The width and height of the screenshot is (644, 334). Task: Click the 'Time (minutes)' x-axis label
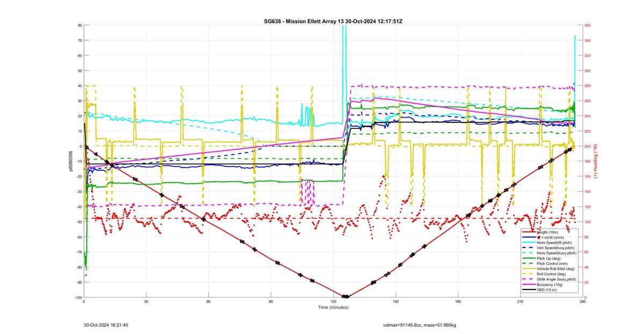click(333, 307)
